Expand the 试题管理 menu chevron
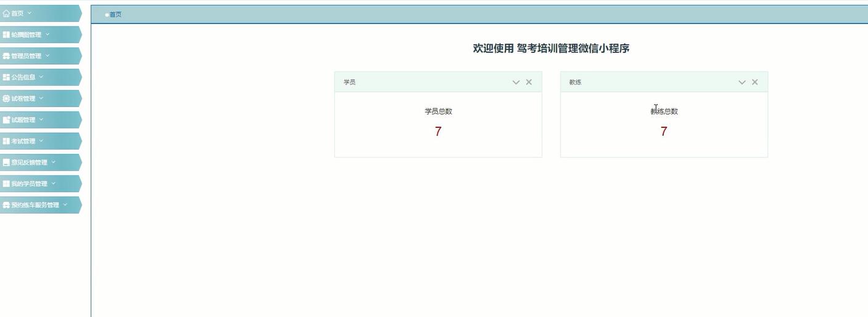Screen dimensions: 868x317 [x=41, y=119]
